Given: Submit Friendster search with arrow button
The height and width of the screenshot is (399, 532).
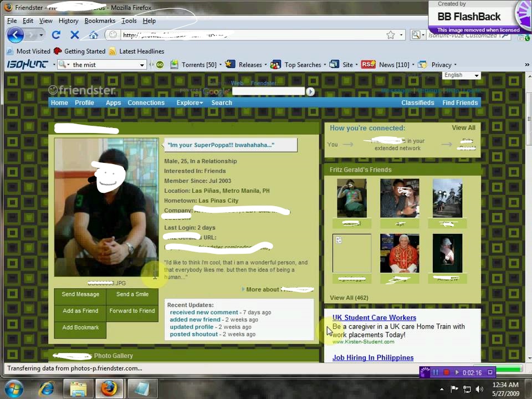Looking at the screenshot, I should click(310, 91).
